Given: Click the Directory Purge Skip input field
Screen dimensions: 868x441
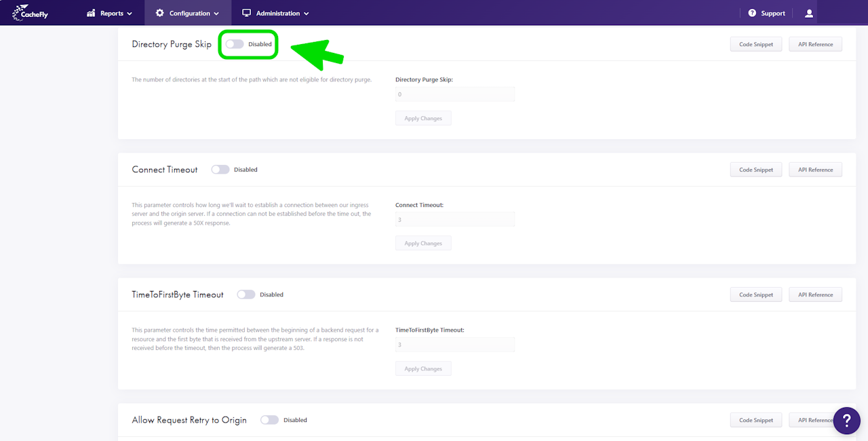Looking at the screenshot, I should (455, 94).
